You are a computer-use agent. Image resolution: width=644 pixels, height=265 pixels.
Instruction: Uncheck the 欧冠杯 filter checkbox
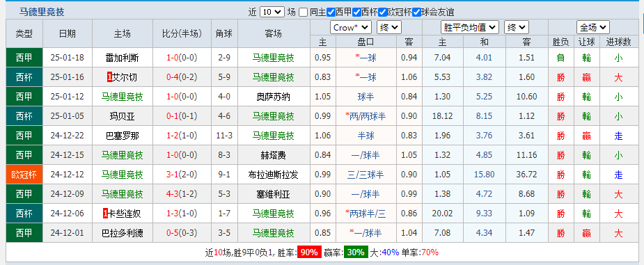[382, 13]
